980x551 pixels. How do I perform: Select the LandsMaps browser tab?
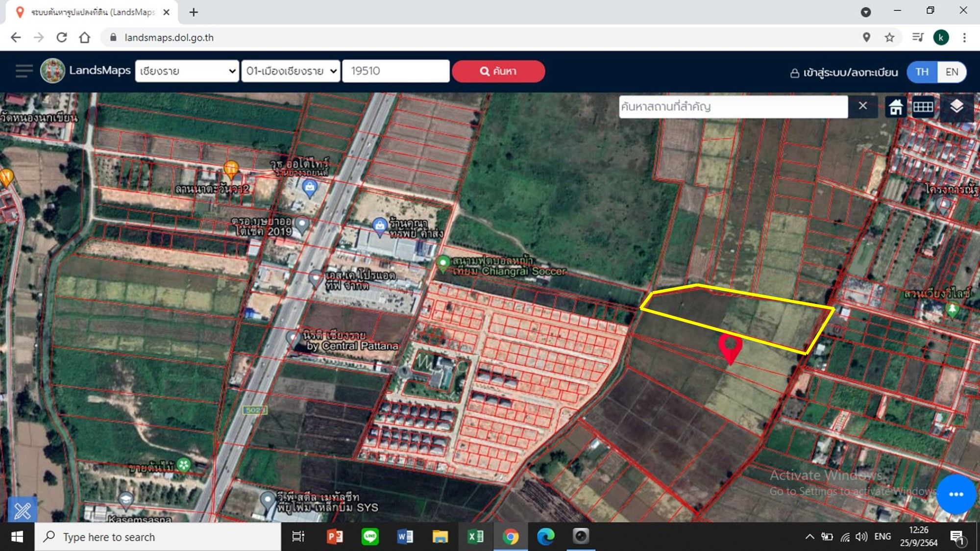tap(92, 12)
